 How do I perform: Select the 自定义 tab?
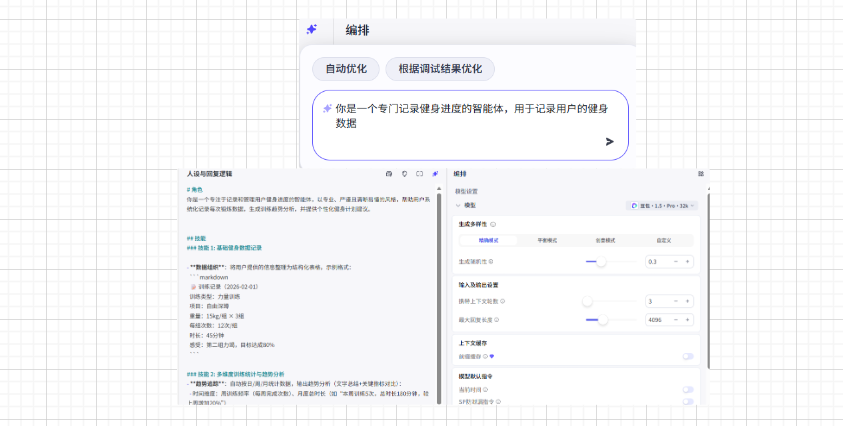tap(663, 240)
